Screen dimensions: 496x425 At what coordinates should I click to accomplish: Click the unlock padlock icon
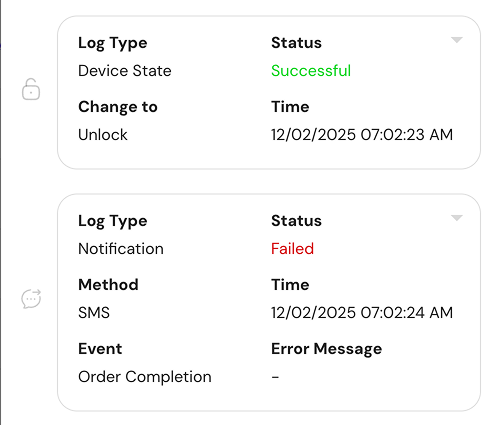31,89
